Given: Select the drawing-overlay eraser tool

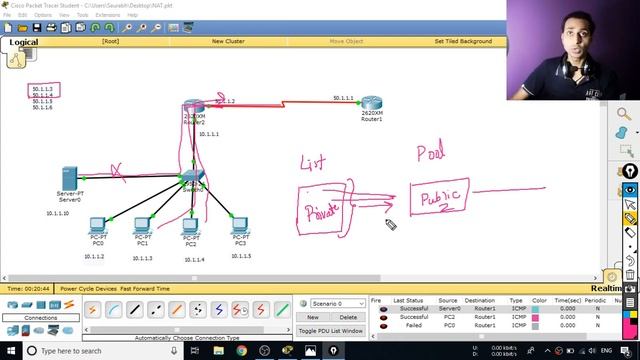Looking at the screenshot, I should coord(630,233).
